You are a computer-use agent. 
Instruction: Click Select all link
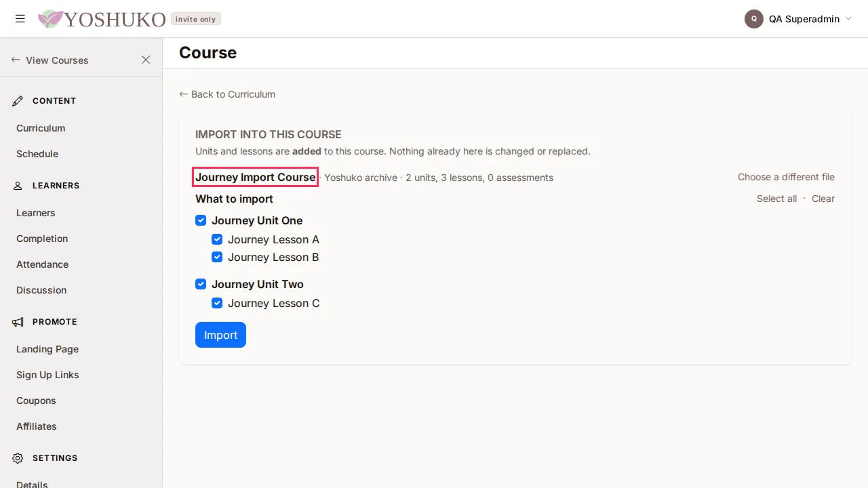(776, 199)
